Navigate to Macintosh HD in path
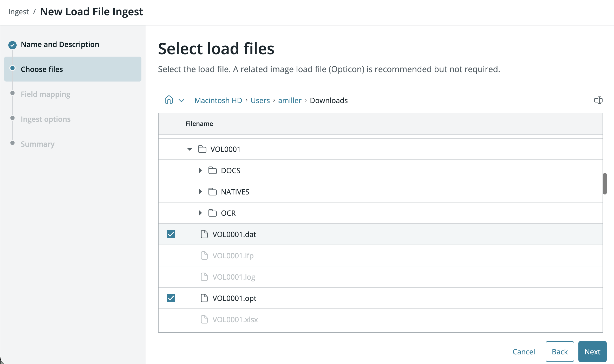614x364 pixels. (218, 100)
